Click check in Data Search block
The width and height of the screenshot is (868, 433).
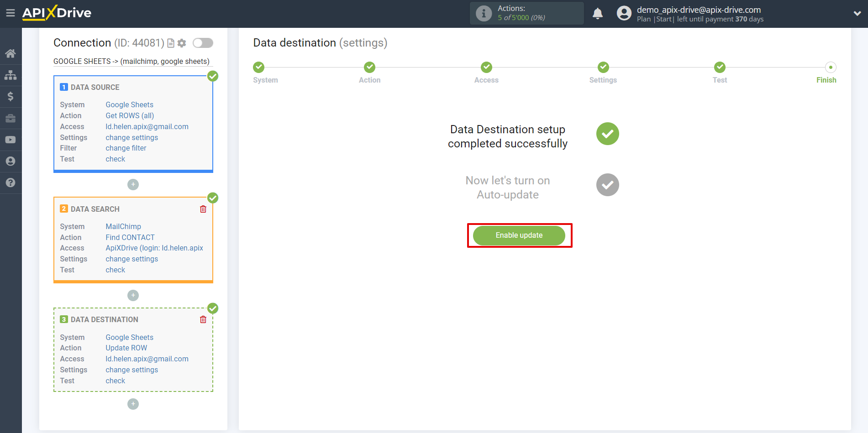[115, 270]
